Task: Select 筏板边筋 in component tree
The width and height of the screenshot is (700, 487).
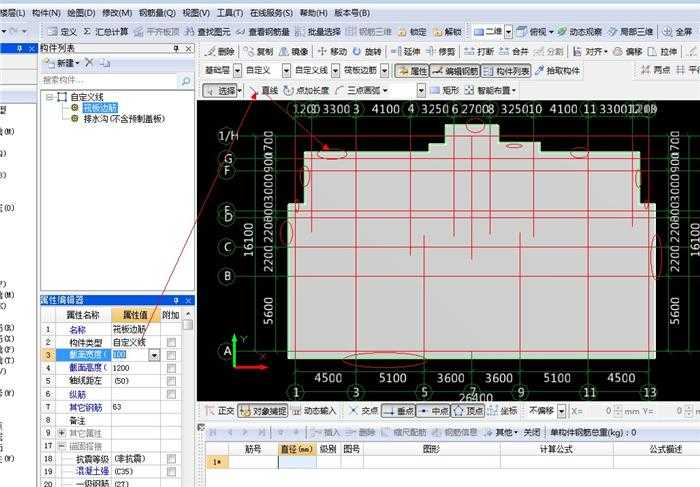Action: (x=100, y=108)
